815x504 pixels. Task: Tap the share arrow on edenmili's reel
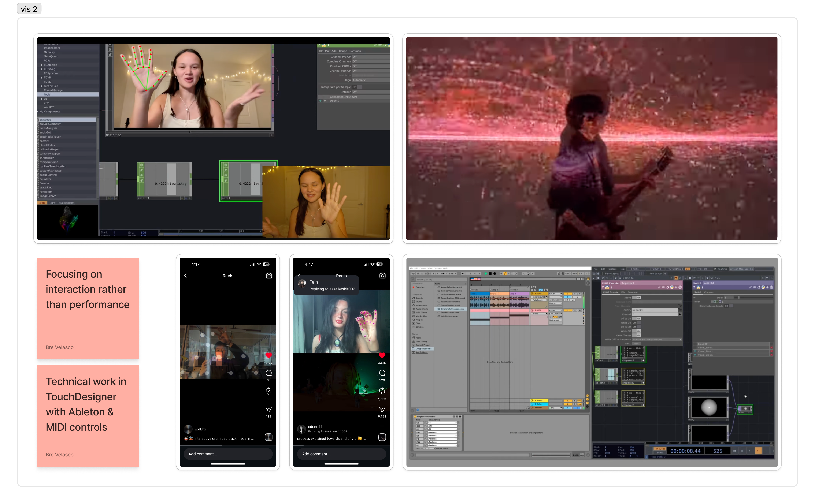(x=382, y=409)
